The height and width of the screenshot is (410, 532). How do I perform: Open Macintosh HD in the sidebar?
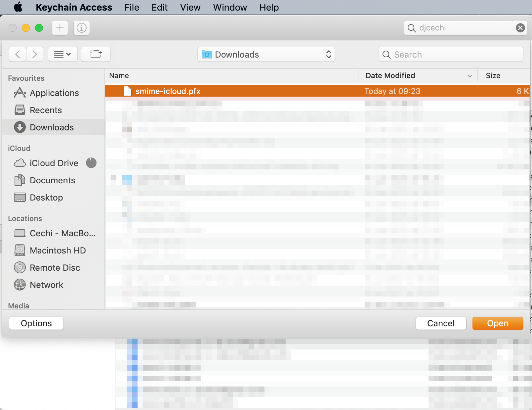point(54,251)
